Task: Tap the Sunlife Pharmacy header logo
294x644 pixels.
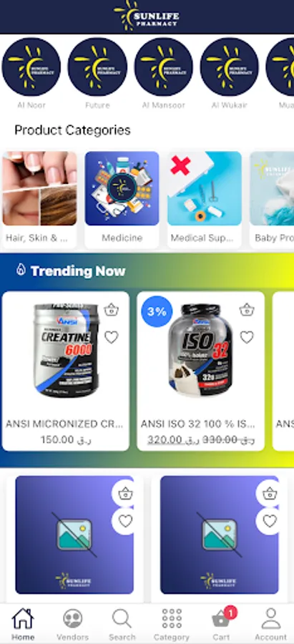Action: 147,16
